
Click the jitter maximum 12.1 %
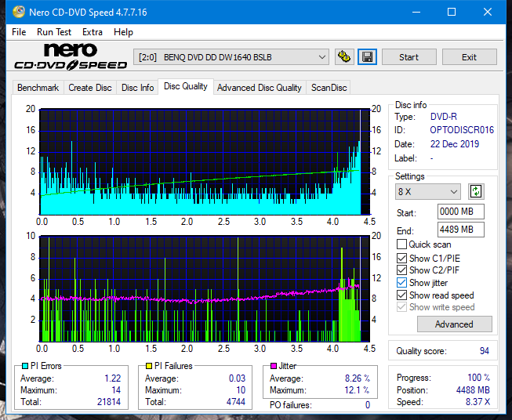click(358, 390)
